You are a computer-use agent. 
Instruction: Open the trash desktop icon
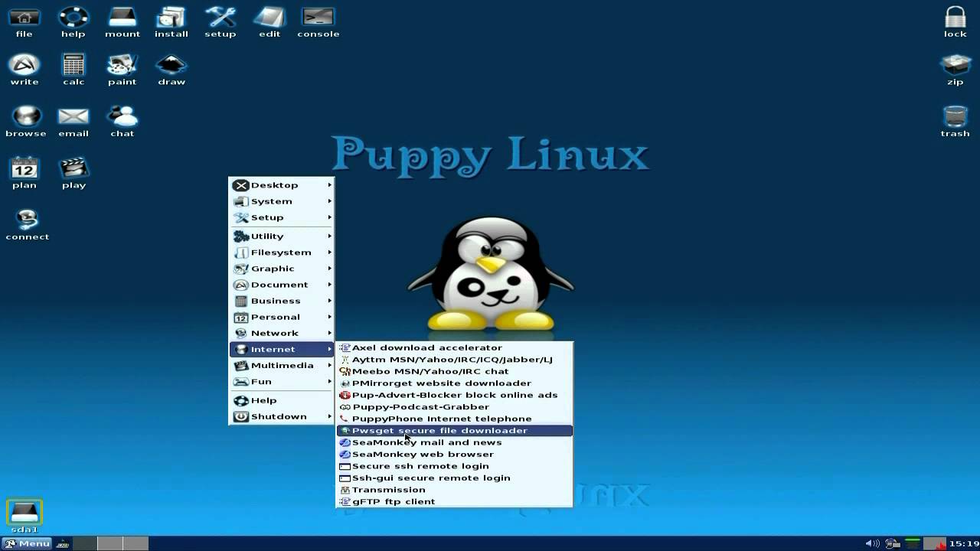[955, 121]
